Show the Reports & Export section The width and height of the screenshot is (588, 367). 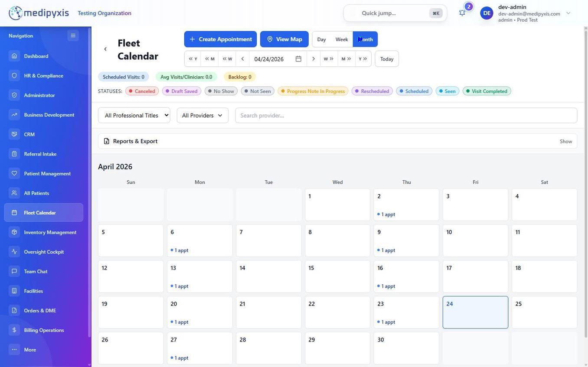[566, 141]
